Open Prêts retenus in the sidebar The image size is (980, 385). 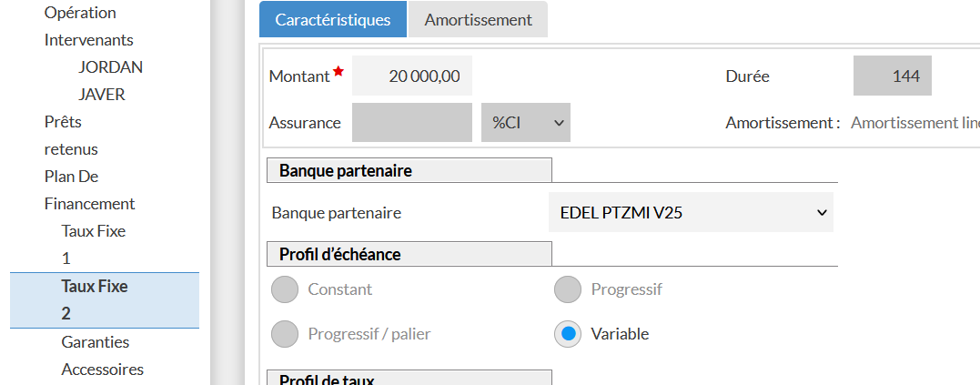(71, 135)
